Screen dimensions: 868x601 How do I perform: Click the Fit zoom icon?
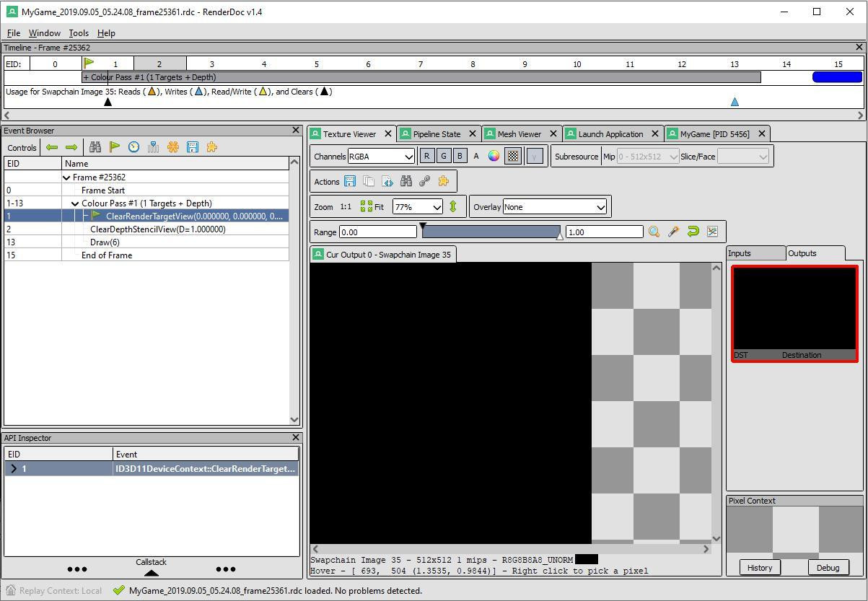372,207
